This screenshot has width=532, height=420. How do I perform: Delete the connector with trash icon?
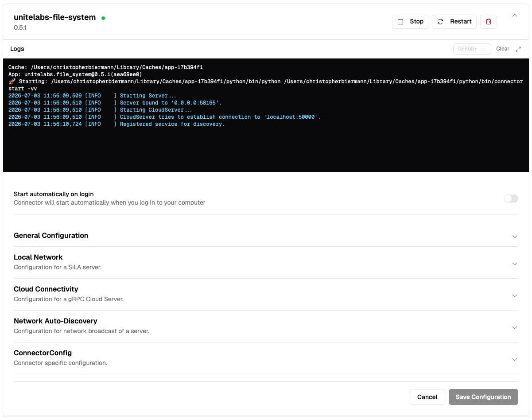click(x=489, y=21)
